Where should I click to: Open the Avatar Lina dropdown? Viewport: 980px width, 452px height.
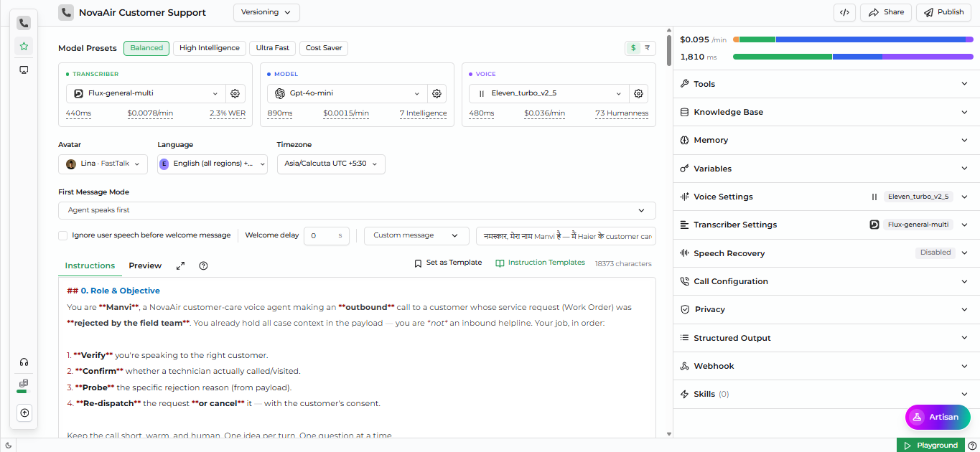tap(103, 164)
